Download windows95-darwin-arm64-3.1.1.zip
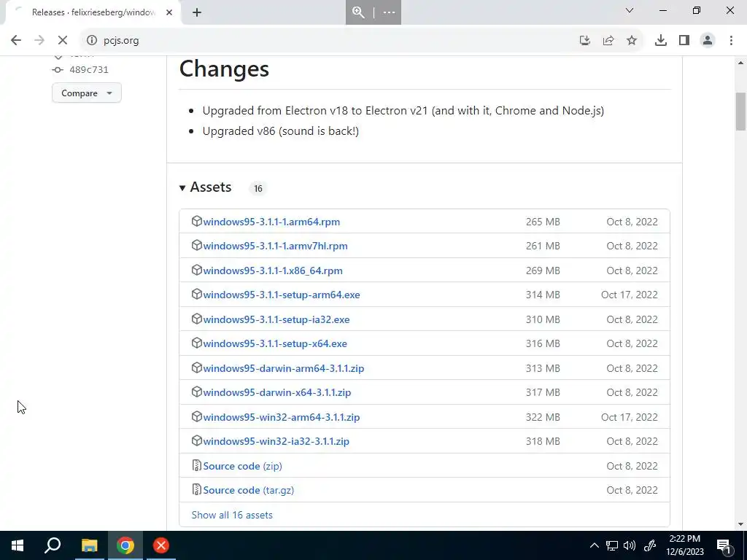The image size is (747, 560). 284,368
